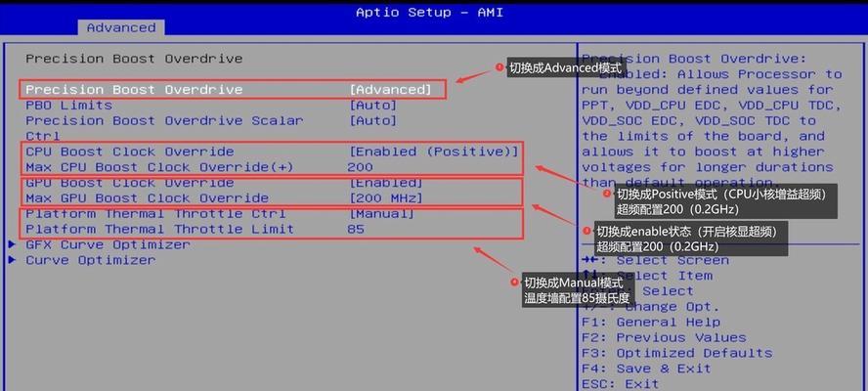Select Max GPU Boost Clock Override item

pyautogui.click(x=148, y=198)
